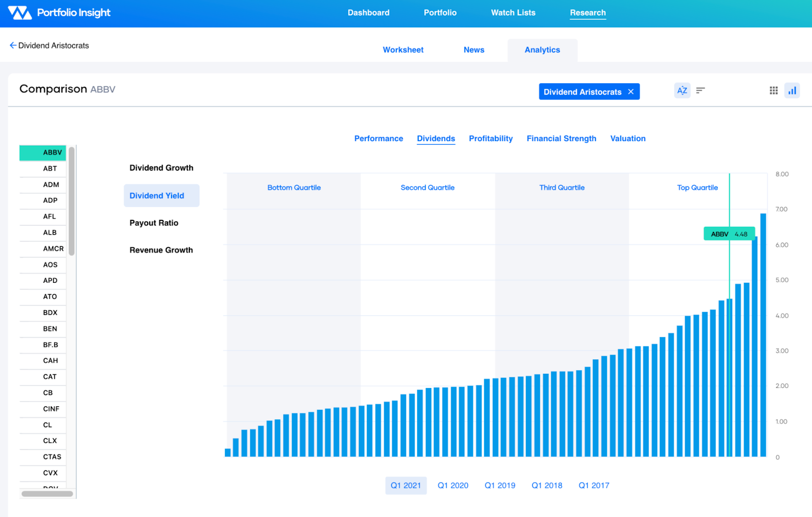This screenshot has width=812, height=517.
Task: Select APD in the ticker list
Action: [x=43, y=280]
